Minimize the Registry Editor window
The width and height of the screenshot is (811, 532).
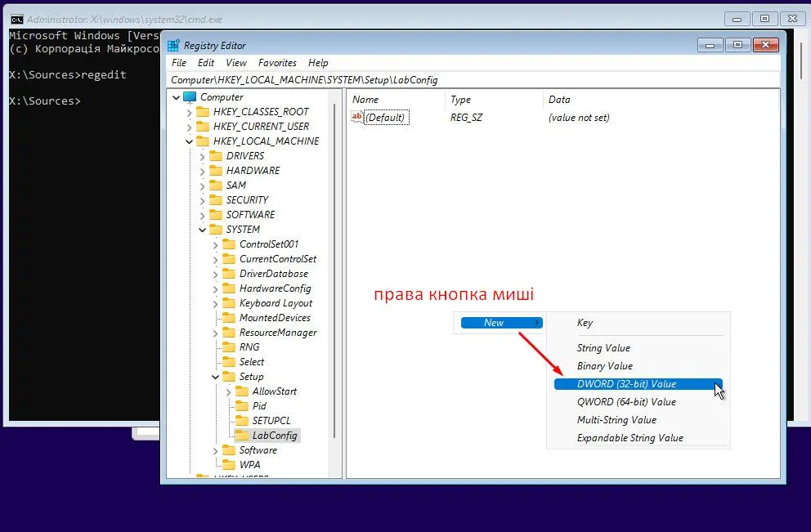710,46
